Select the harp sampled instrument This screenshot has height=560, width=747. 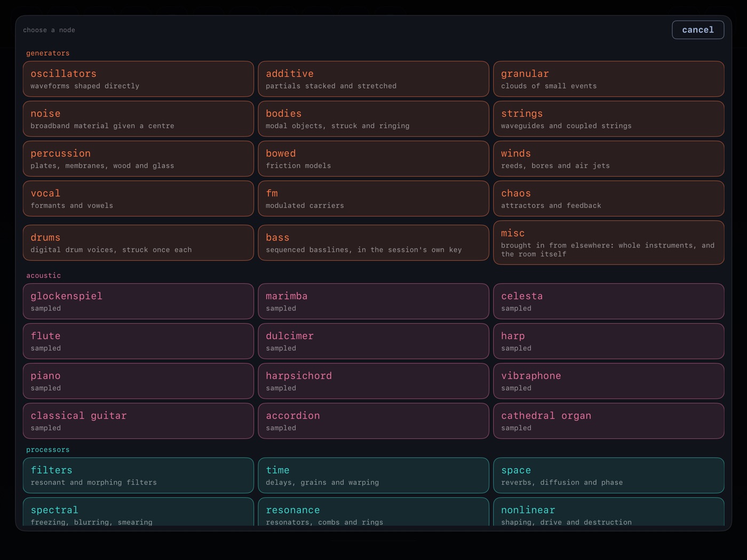point(609,341)
